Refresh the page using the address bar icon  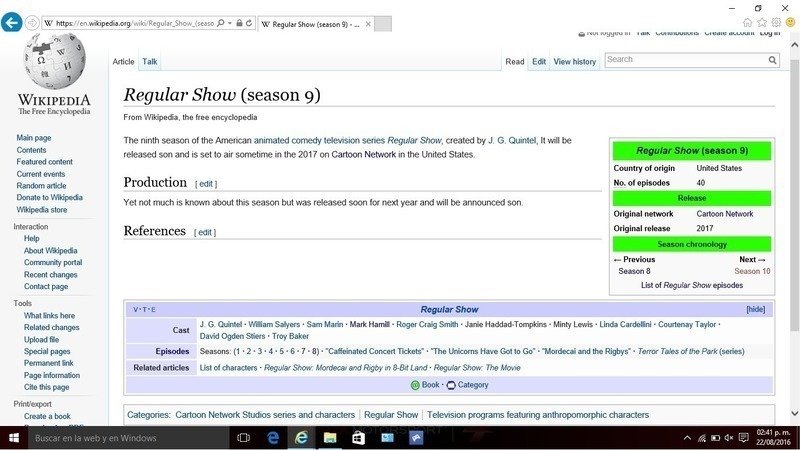[x=249, y=22]
